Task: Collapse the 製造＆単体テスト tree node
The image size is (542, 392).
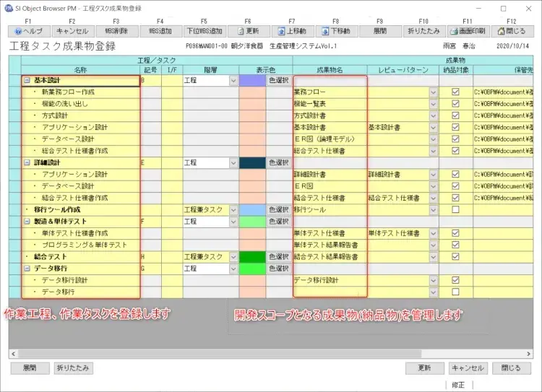Action: pos(27,222)
